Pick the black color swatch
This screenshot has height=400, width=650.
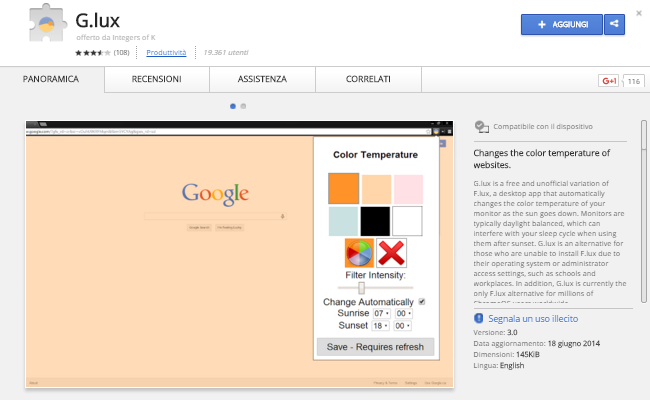coord(375,221)
